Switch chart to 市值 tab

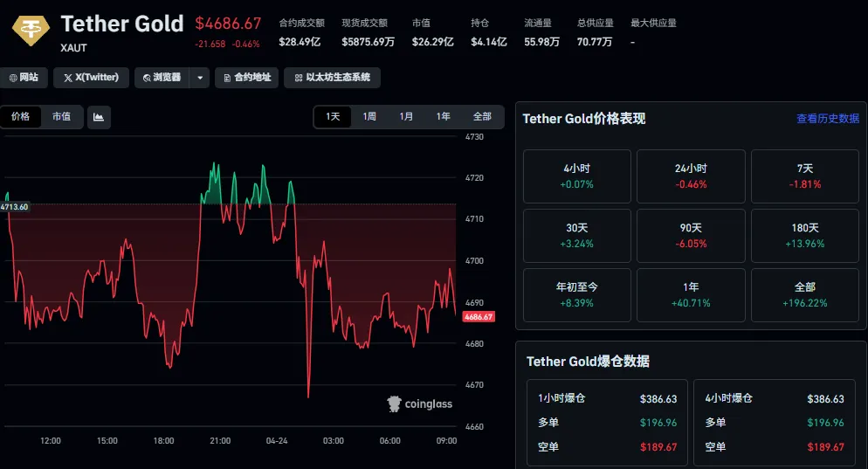[61, 117]
